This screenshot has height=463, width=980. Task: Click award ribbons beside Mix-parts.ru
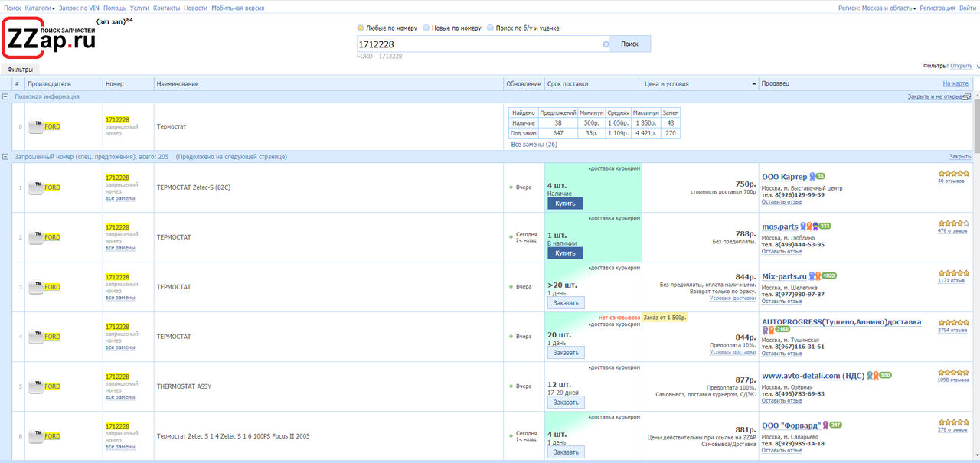click(815, 276)
